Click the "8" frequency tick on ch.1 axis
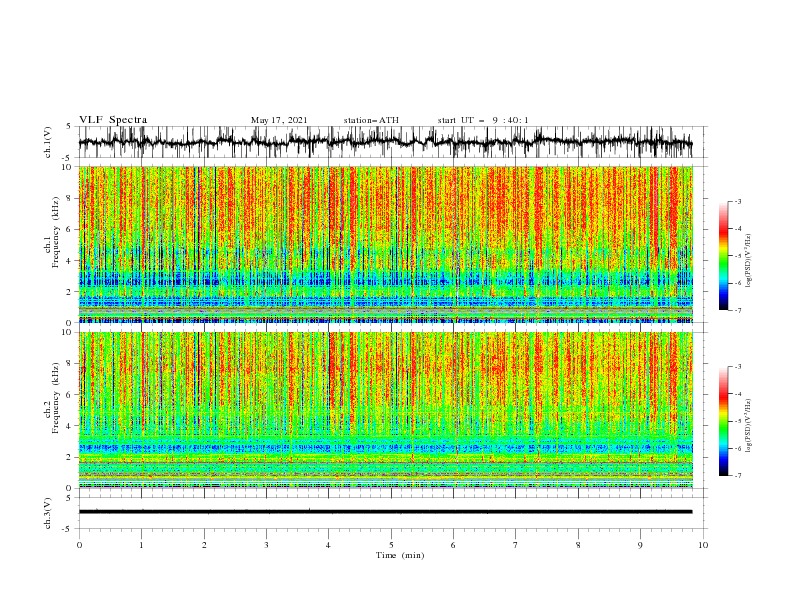 point(69,198)
